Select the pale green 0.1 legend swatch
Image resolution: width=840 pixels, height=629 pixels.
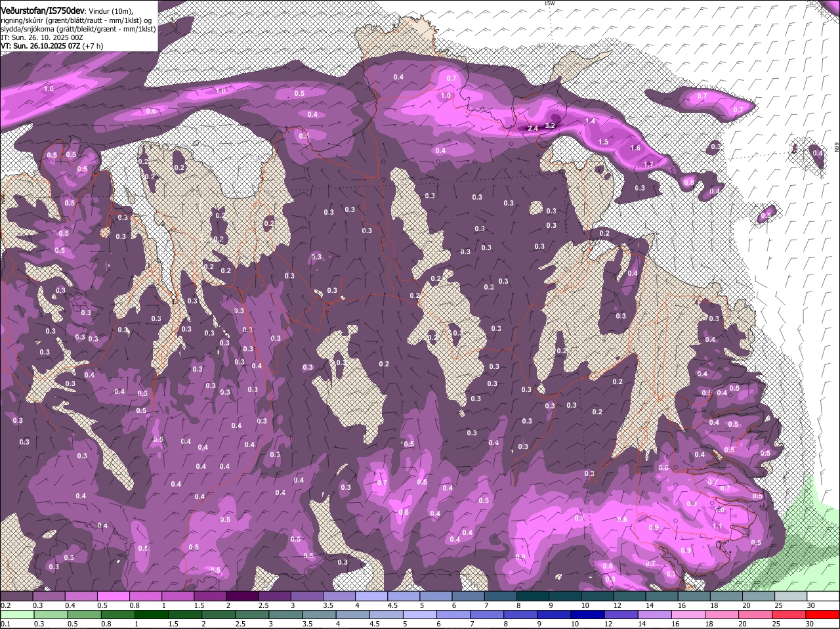17,615
